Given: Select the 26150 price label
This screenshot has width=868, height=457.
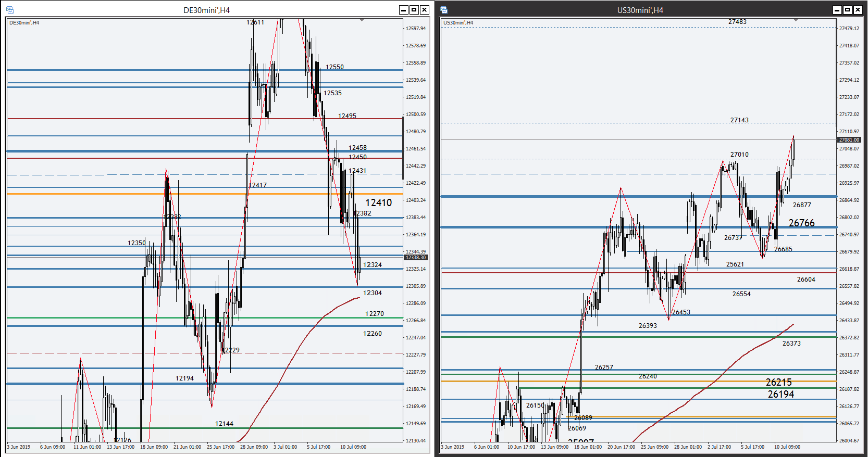Looking at the screenshot, I should 535,405.
